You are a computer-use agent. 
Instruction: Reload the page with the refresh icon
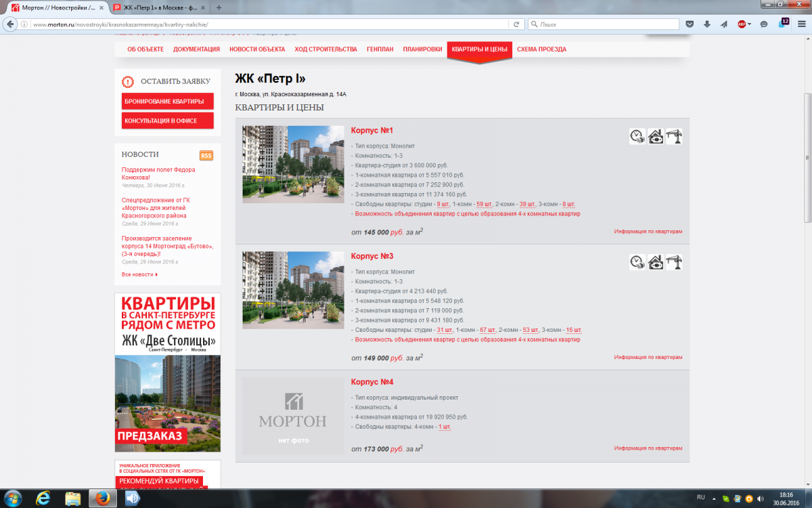coord(516,24)
